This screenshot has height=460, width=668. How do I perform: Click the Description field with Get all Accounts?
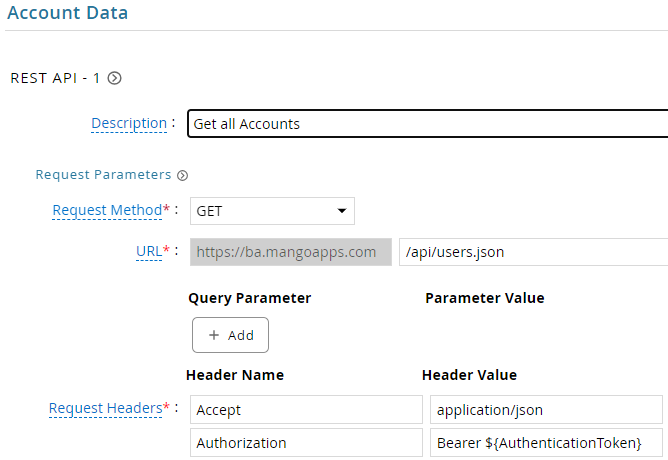tap(428, 124)
